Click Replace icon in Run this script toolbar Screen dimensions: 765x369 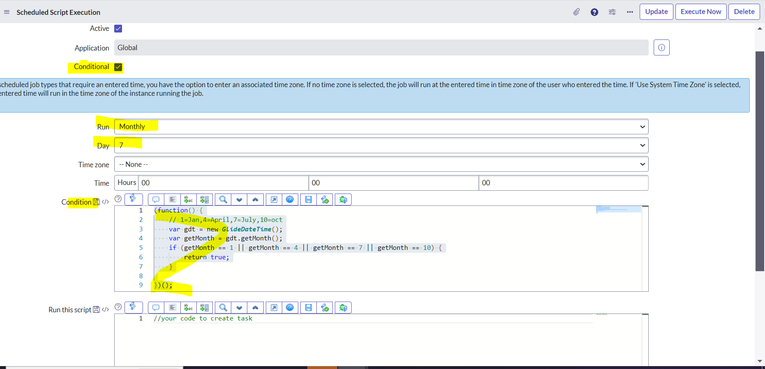pos(188,308)
